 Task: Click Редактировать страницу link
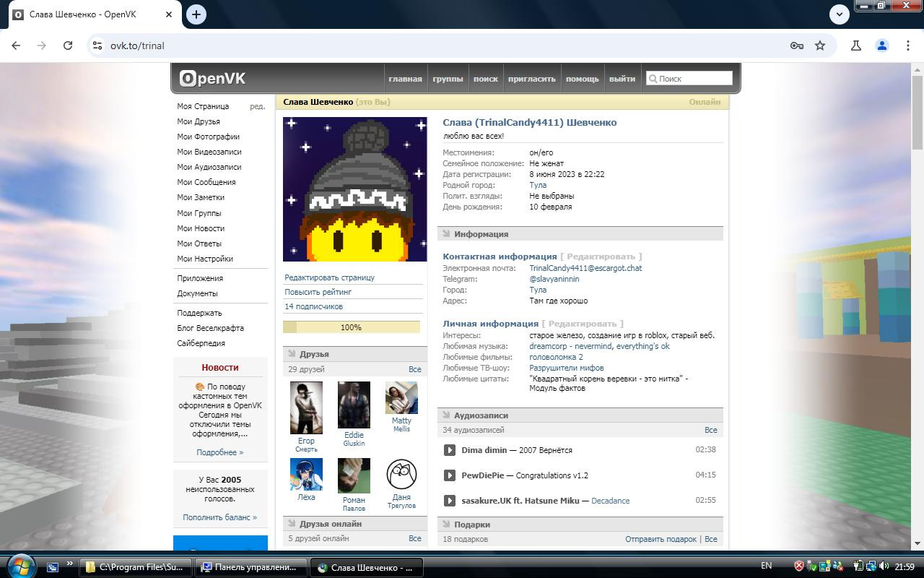(x=329, y=277)
